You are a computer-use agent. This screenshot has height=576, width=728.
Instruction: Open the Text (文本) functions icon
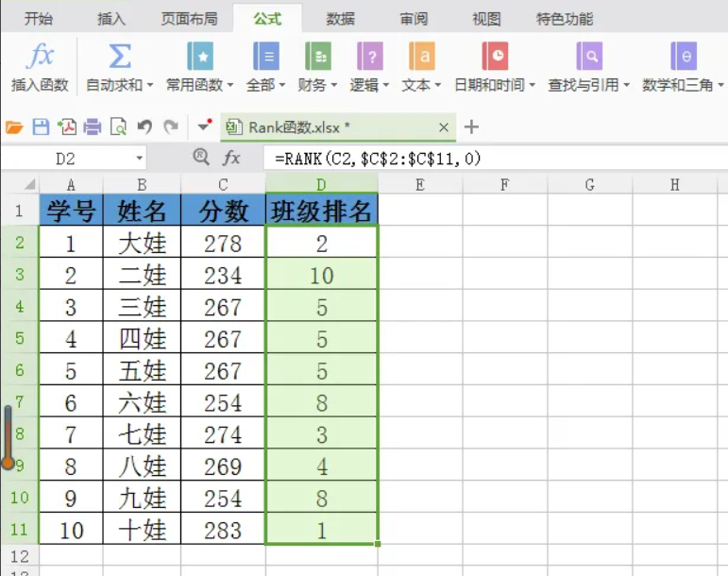(422, 56)
